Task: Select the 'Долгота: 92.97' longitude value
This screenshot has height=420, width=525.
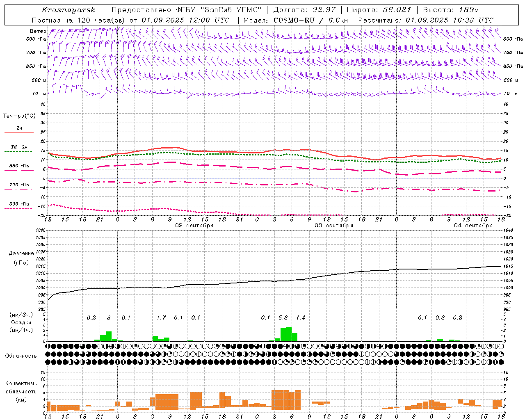Action: 304,10
